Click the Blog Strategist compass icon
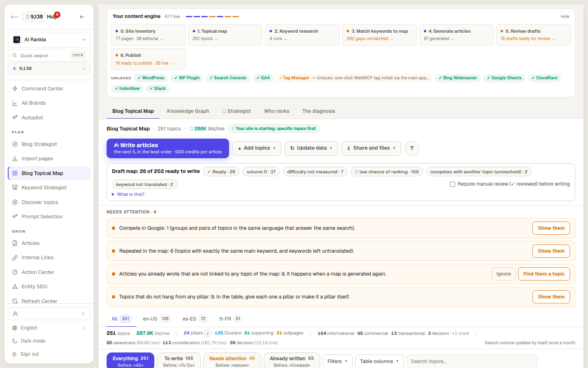Viewport: 588px width, 368px height. point(15,144)
